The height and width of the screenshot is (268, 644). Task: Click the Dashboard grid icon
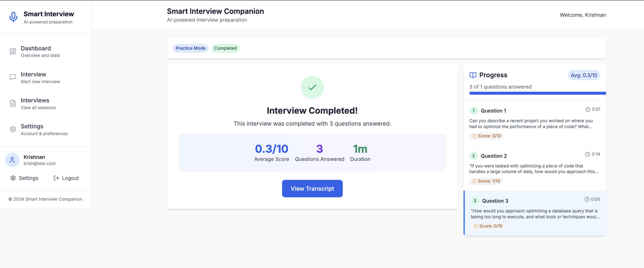(13, 51)
